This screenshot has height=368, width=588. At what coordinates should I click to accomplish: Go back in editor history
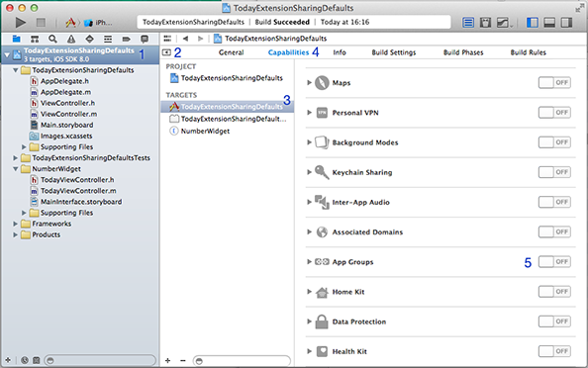click(185, 39)
